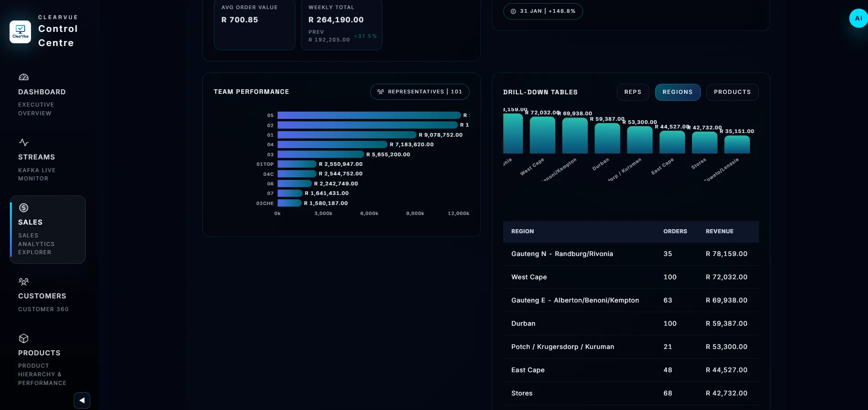
Task: Click the bar for rep 02CHE
Action: coord(289,203)
